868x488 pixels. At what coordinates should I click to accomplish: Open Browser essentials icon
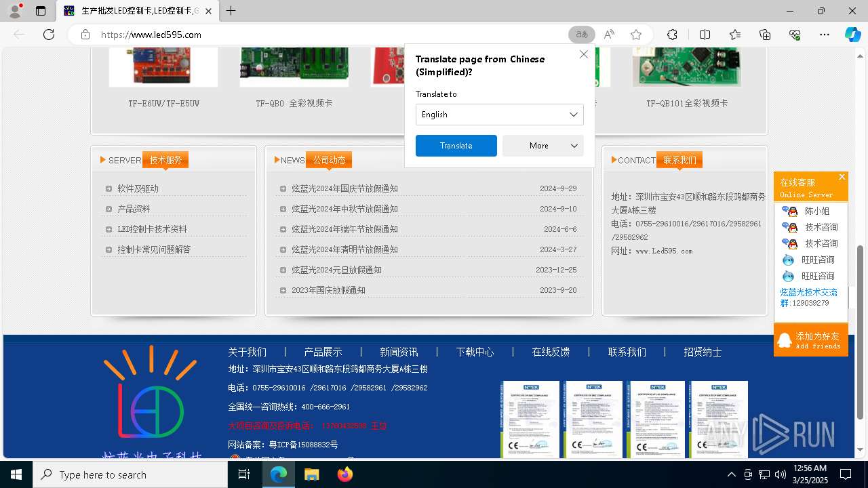[795, 35]
